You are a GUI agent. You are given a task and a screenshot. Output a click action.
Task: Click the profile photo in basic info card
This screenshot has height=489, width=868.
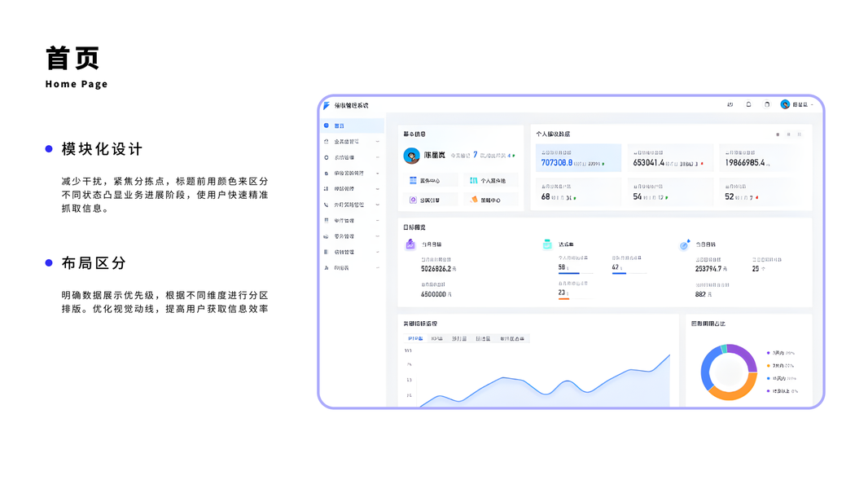click(411, 156)
